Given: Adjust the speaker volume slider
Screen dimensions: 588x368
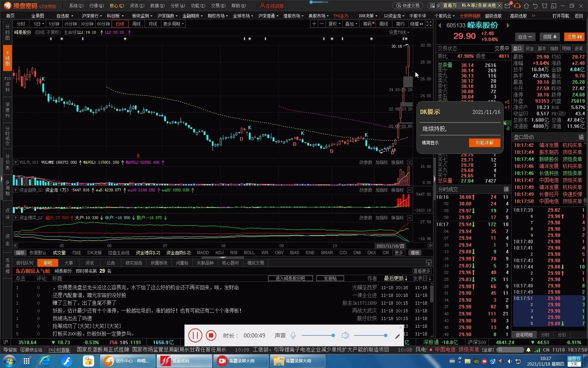Looking at the screenshot, I should tap(371, 335).
